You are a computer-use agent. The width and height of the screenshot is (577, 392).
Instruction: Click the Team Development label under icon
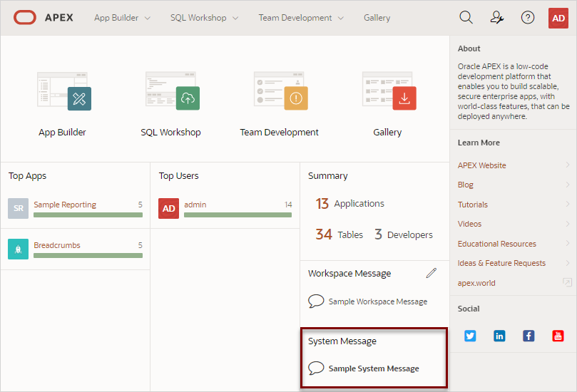click(x=280, y=132)
